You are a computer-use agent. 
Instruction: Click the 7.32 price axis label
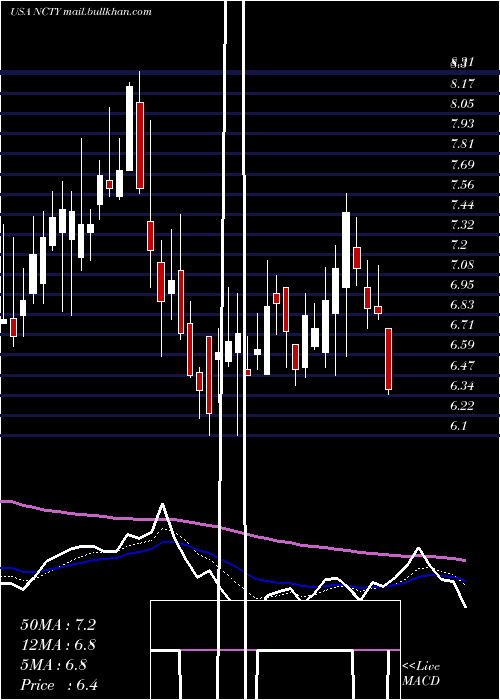[x=462, y=224]
